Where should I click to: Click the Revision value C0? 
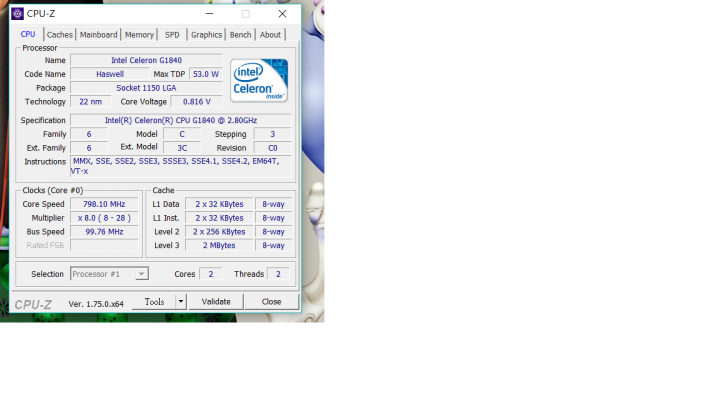pos(273,148)
